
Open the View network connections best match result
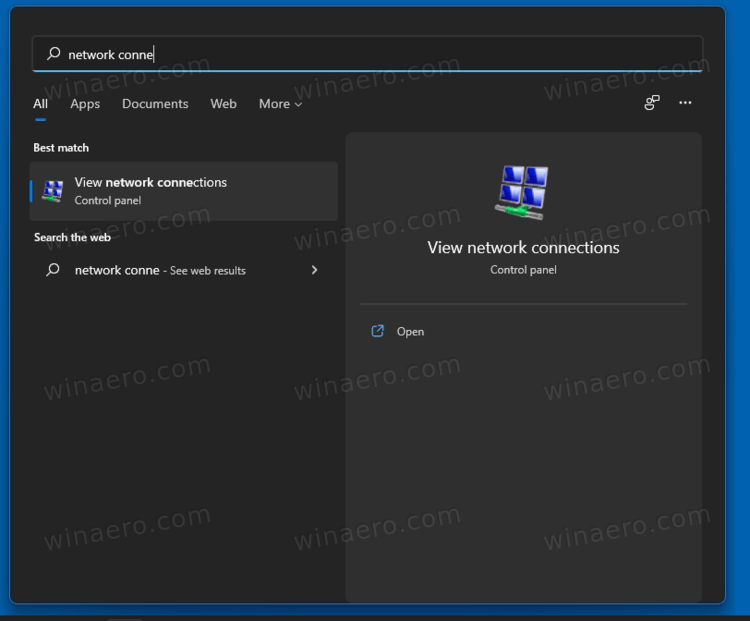[184, 191]
